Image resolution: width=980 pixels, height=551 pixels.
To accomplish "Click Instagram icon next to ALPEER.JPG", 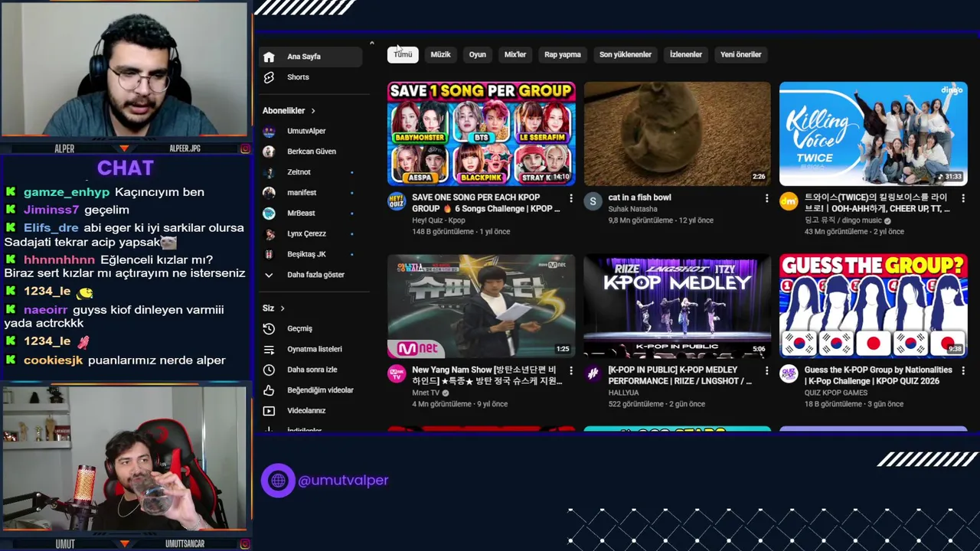I will 245,148.
